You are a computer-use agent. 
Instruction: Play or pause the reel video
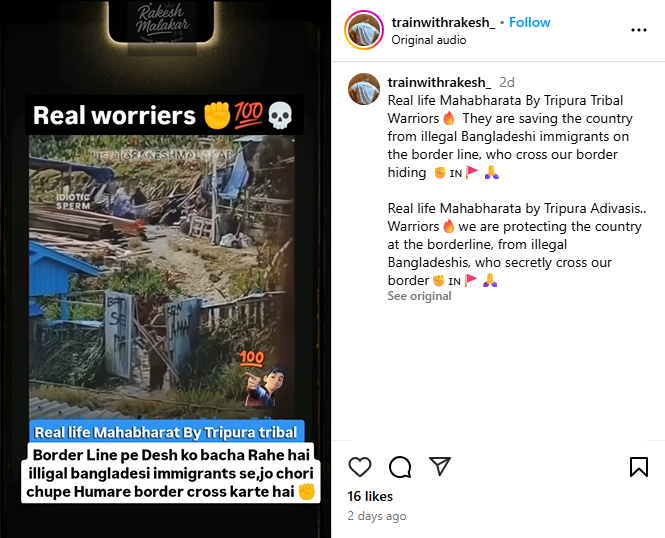pyautogui.click(x=165, y=269)
